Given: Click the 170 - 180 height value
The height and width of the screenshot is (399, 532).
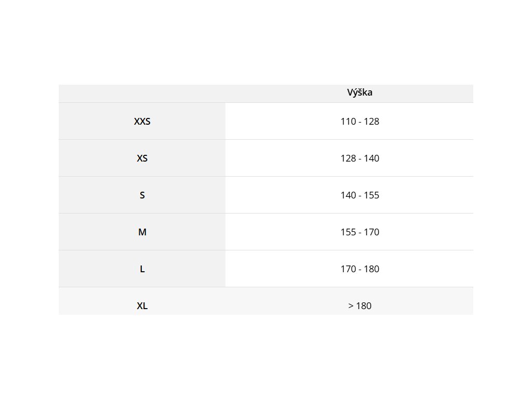Looking at the screenshot, I should coord(360,269).
